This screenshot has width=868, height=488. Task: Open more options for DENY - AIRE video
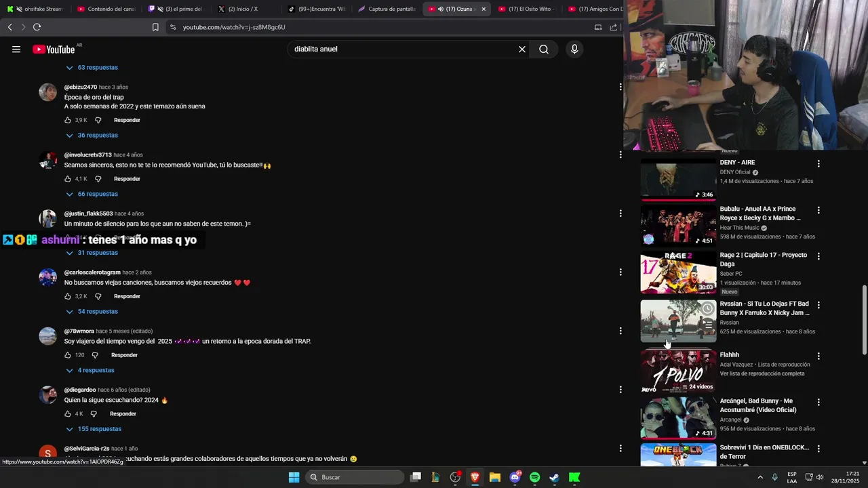pyautogui.click(x=818, y=163)
